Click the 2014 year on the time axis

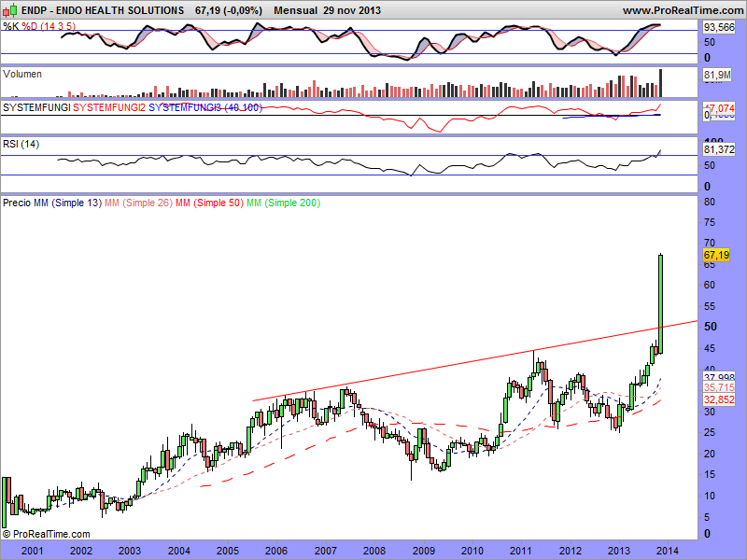(x=668, y=551)
